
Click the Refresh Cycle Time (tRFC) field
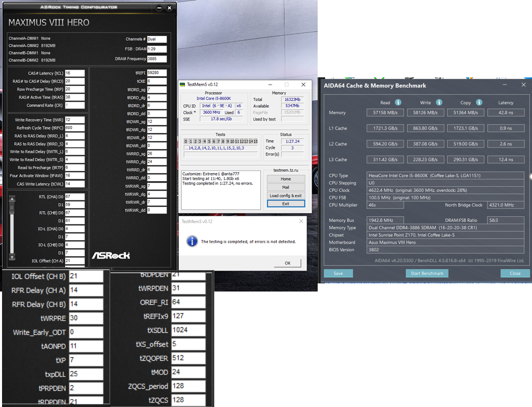click(75, 128)
